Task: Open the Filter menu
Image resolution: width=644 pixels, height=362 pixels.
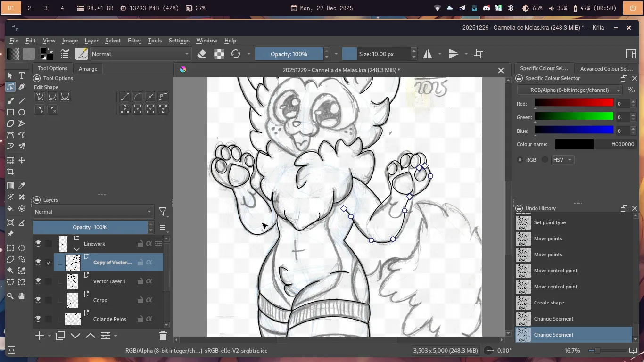Action: coord(134,41)
